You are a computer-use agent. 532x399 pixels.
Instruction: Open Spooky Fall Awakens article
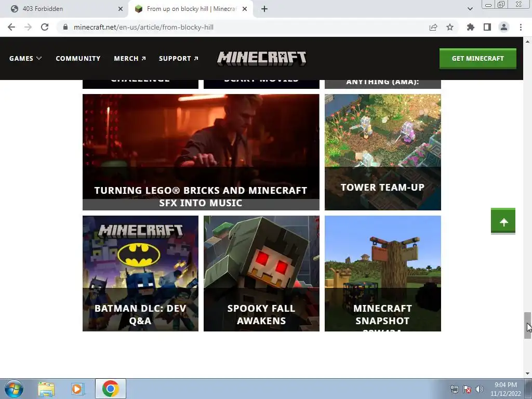point(261,273)
